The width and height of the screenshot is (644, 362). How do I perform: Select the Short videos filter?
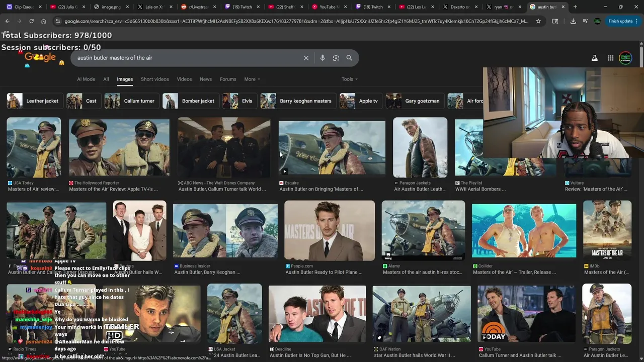click(155, 79)
